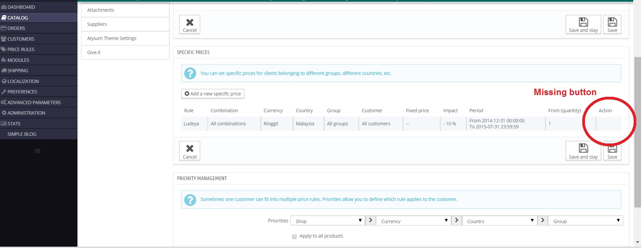The height and width of the screenshot is (248, 644).
Task: Click chevron between Shop and Currency dropdowns
Action: (370, 220)
